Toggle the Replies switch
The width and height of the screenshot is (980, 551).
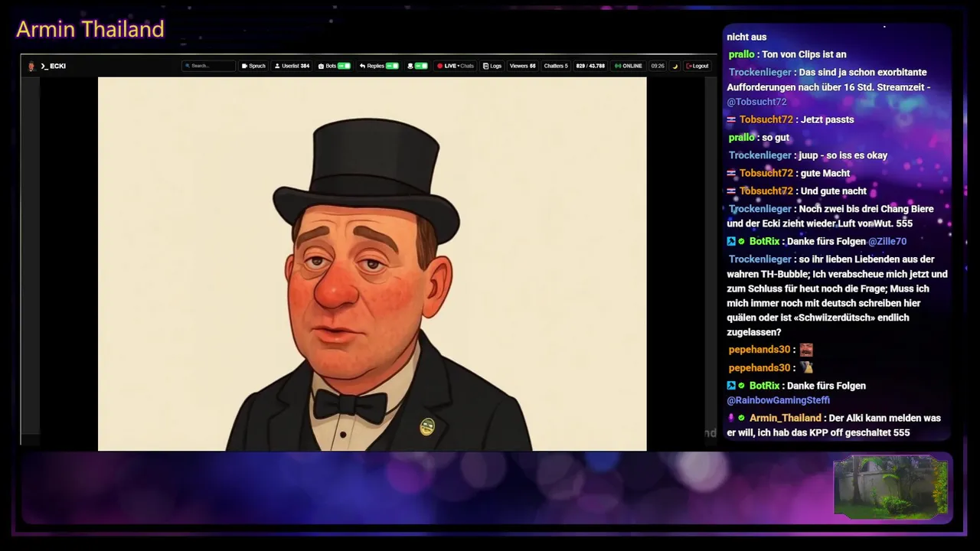point(392,66)
